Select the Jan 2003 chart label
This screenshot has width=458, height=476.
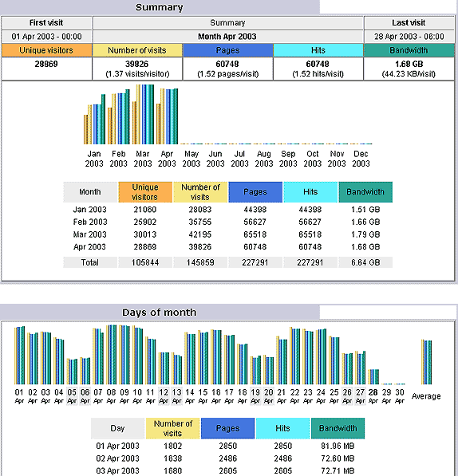(94, 159)
